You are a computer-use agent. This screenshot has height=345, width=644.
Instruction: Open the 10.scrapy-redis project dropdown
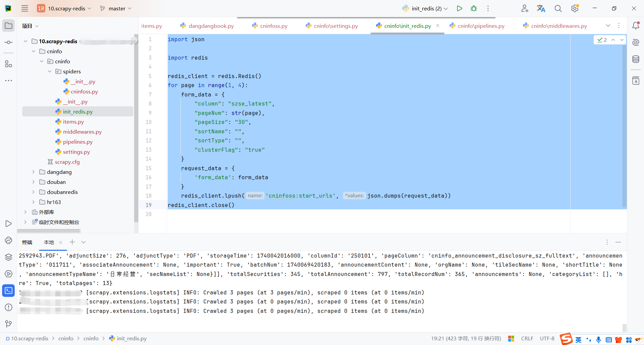[64, 8]
